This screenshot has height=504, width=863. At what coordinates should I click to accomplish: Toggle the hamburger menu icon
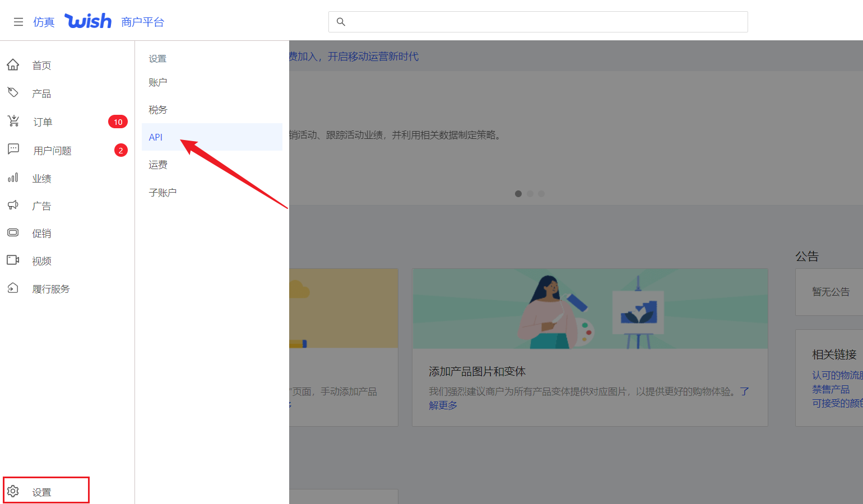point(18,22)
